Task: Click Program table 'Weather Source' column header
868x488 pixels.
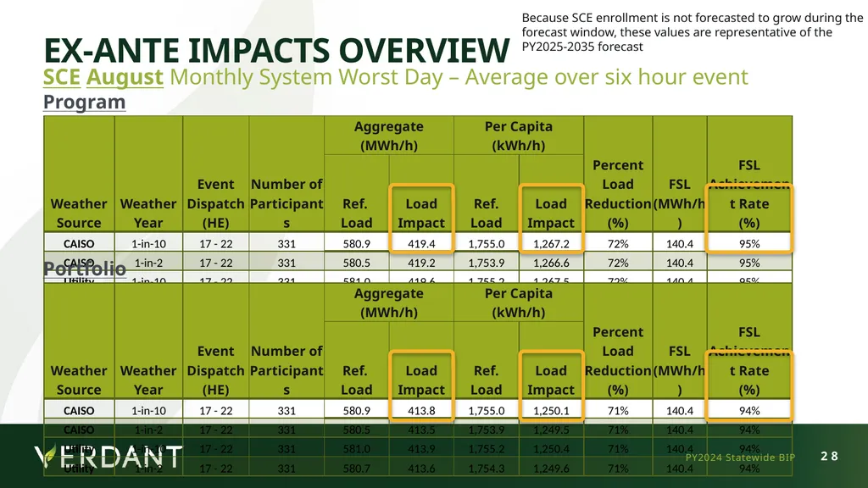Action: 79,213
